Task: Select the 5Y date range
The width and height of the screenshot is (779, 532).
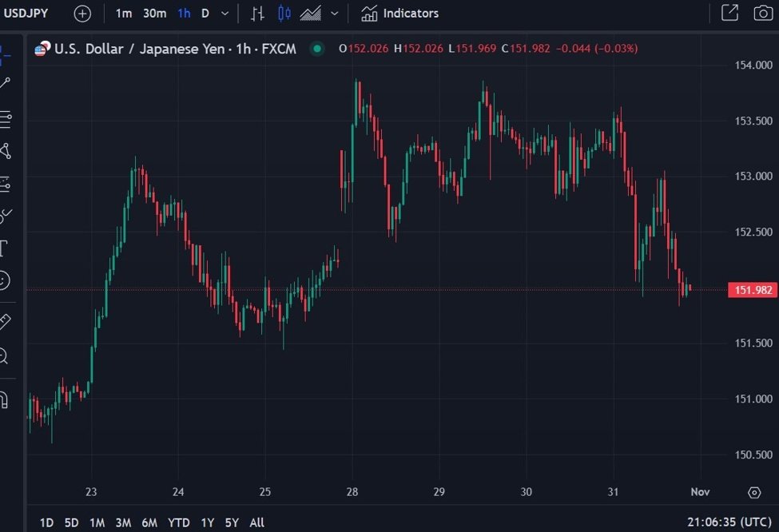Action: (232, 522)
